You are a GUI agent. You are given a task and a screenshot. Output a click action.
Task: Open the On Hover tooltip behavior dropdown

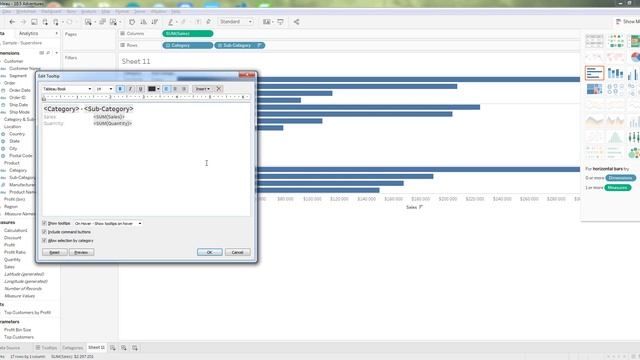108,224
